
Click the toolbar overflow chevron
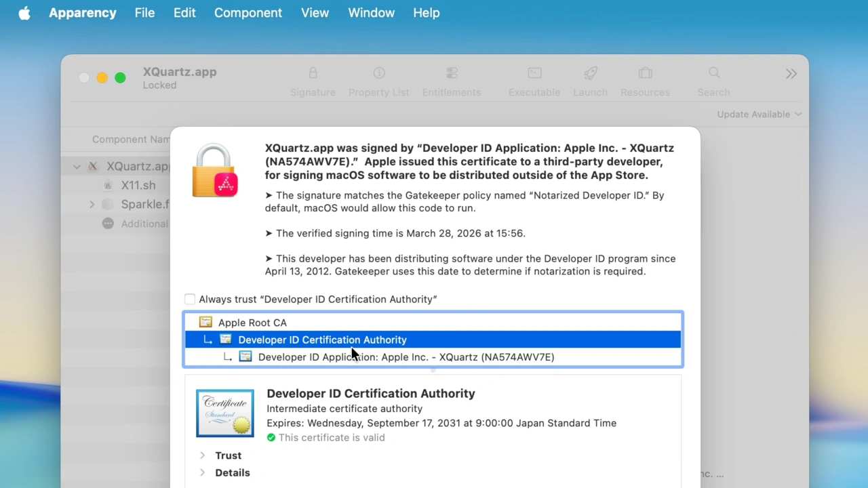[791, 73]
